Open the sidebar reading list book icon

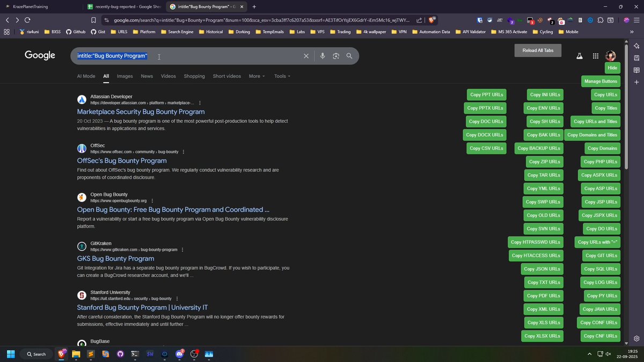(x=636, y=70)
